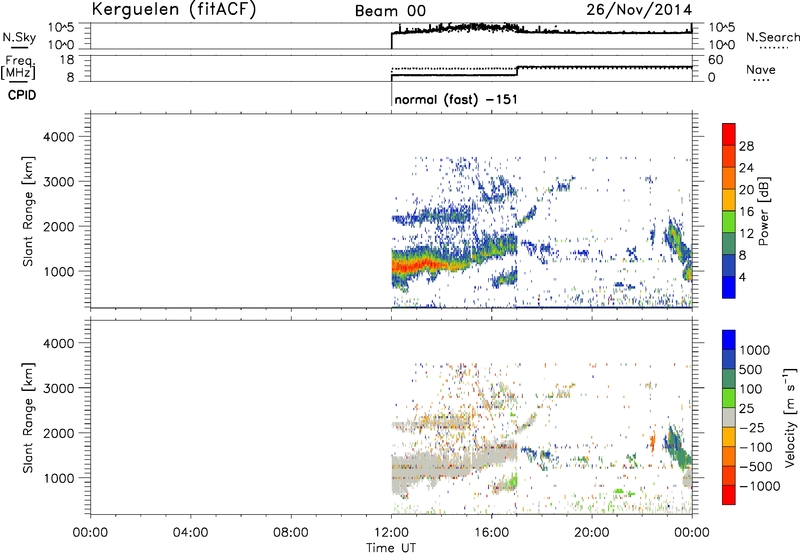Click the date "26/Nov/2014"

[639, 10]
